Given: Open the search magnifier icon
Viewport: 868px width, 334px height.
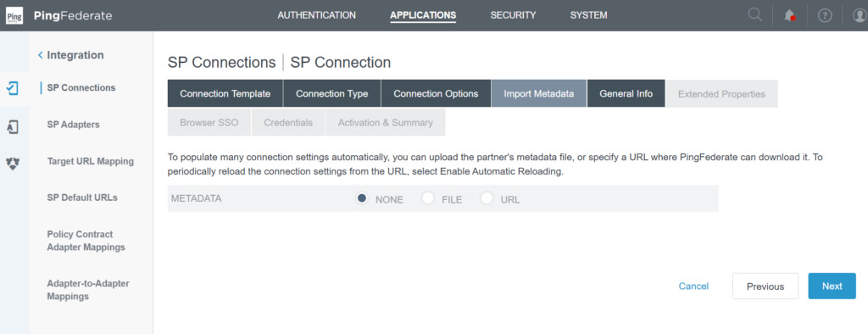Looking at the screenshot, I should click(x=754, y=15).
